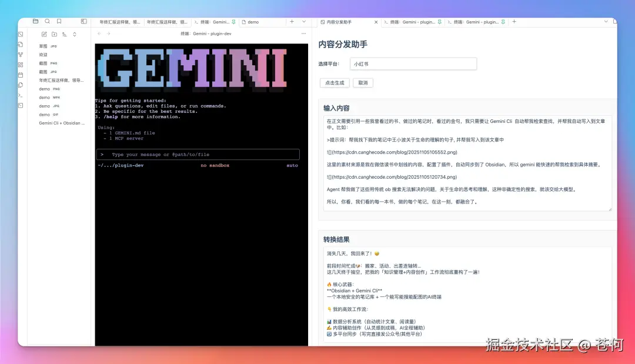Screen dimensions: 635x364
Task: Toggle the left sidebar with the layout icon
Action: pos(83,21)
